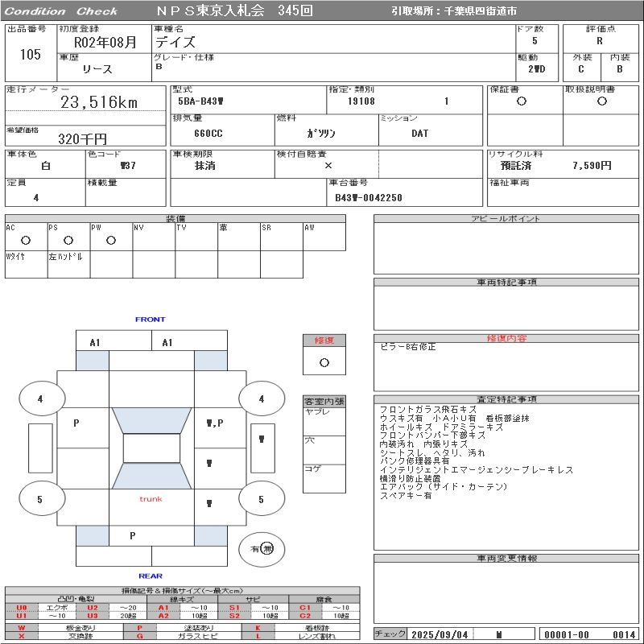
Task: Click the interior grade B under 内装
Action: pyautogui.click(x=619, y=69)
